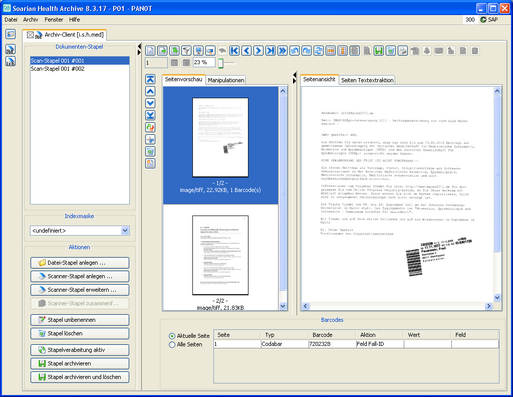Close the Archiv-Client tab using its X
Image resolution: width=513 pixels, height=397 pixels.
[x=30, y=35]
